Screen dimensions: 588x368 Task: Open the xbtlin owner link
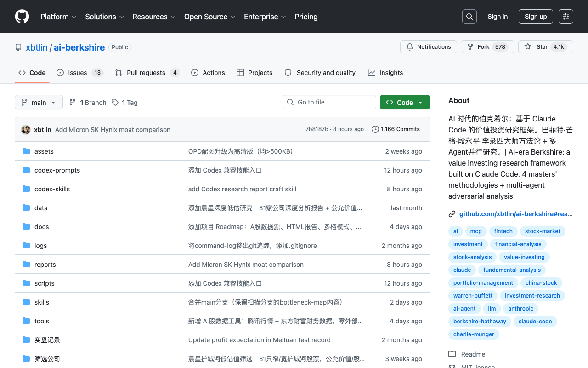pos(36,47)
